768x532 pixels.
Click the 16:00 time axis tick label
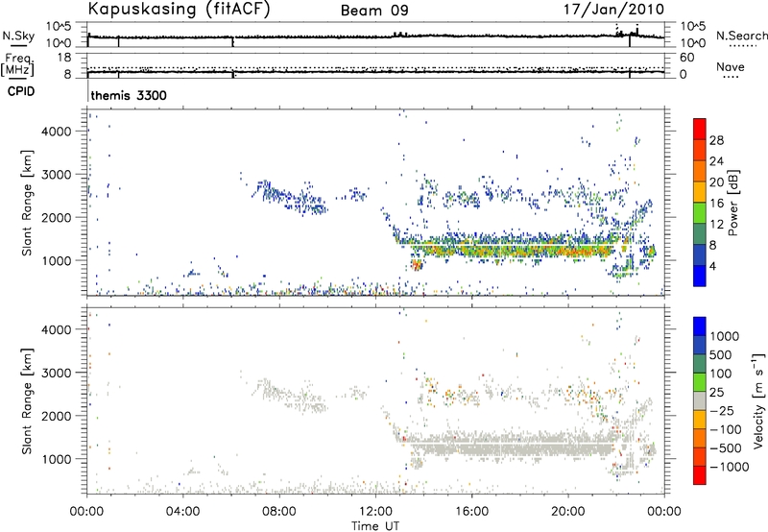coord(471,512)
